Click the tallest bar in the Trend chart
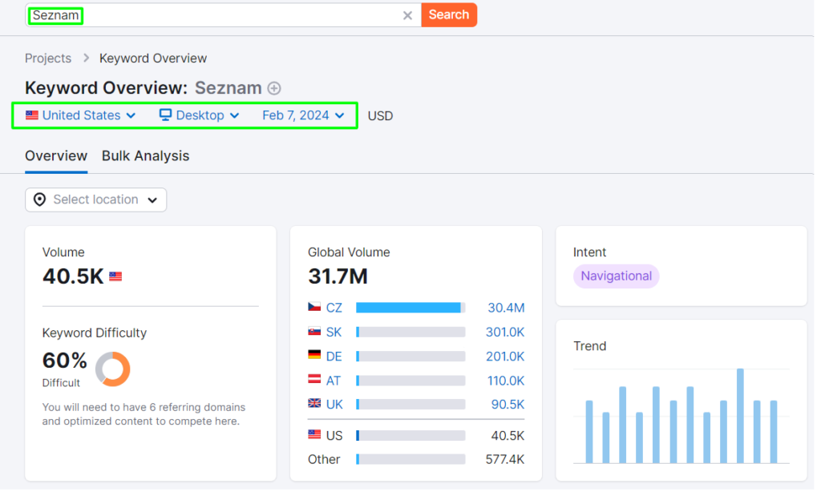Image resolution: width=821 pixels, height=504 pixels. click(x=740, y=416)
